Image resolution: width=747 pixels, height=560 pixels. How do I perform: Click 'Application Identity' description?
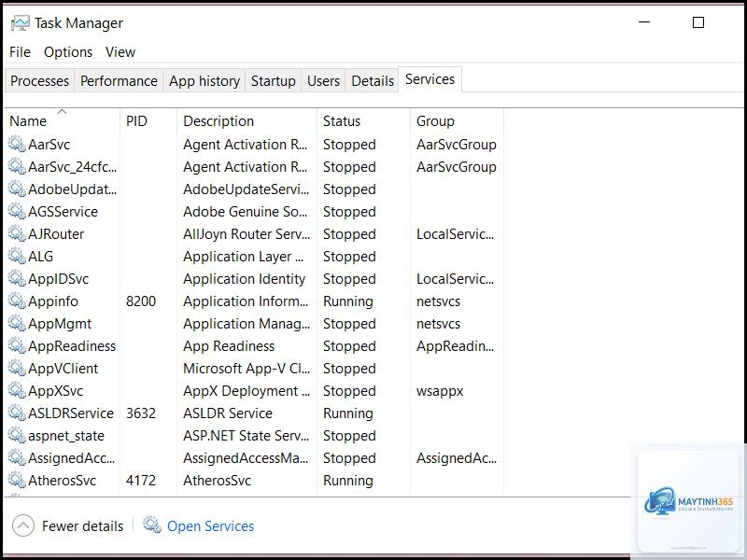(245, 278)
